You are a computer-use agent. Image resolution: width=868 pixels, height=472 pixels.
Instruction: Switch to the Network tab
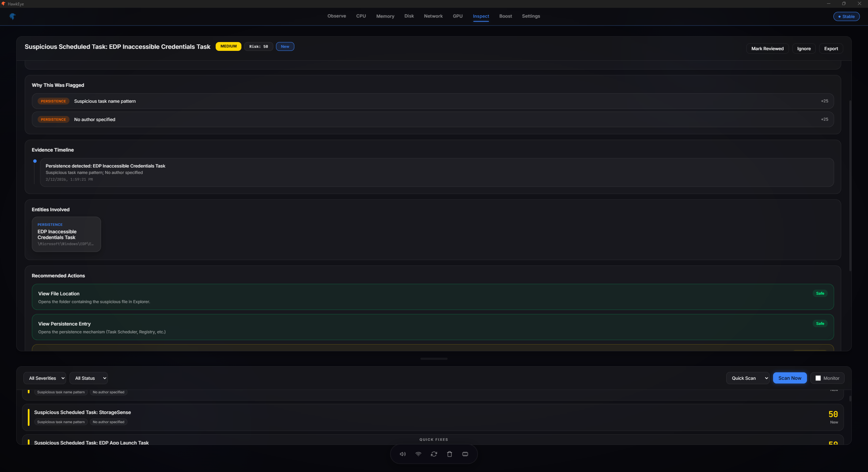pyautogui.click(x=433, y=16)
